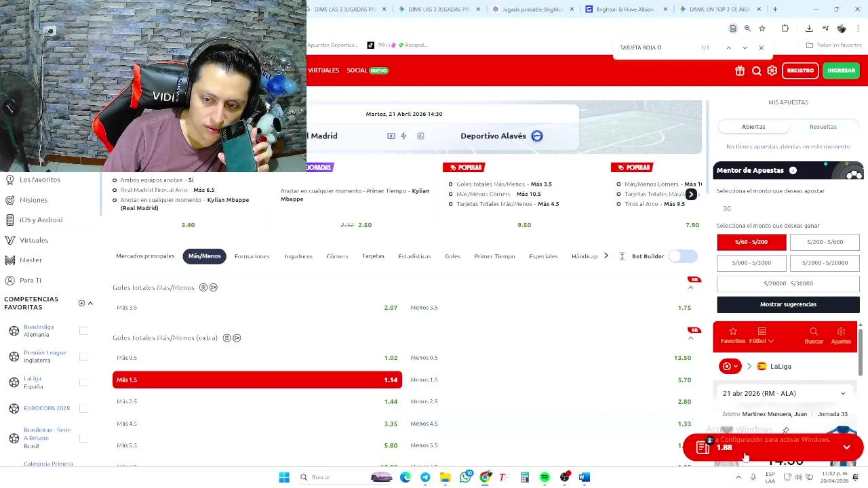Open the gift promotions icon in header
Image resolution: width=868 pixels, height=488 pixels.
[740, 70]
